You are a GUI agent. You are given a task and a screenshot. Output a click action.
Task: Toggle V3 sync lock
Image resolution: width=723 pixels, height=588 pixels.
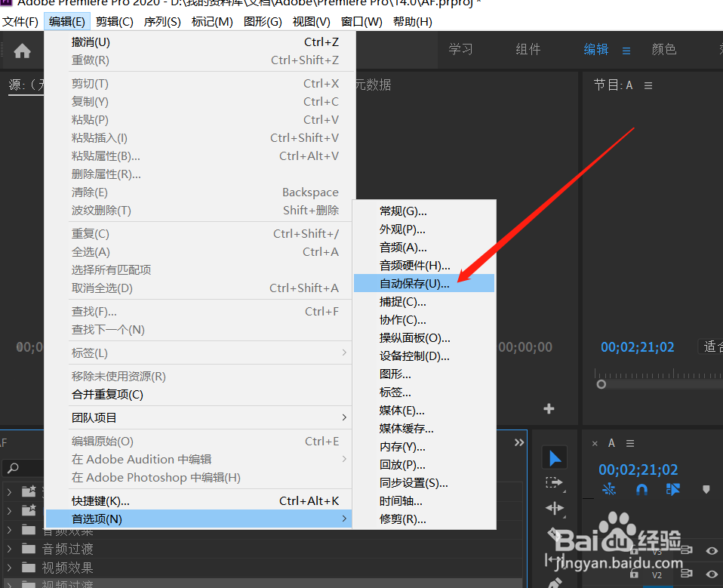point(687,550)
